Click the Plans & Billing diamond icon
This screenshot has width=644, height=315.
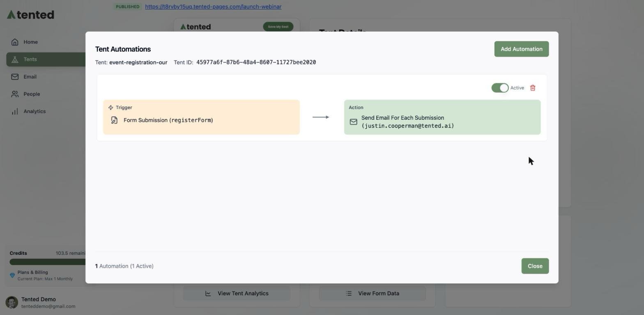click(12, 275)
